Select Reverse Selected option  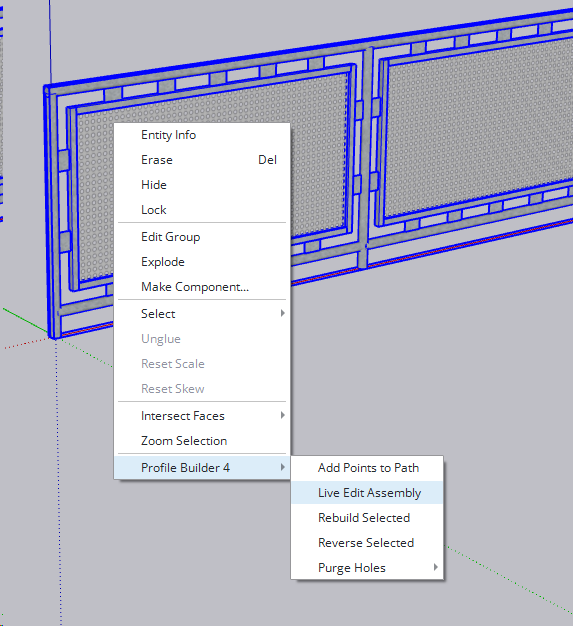coord(367,543)
